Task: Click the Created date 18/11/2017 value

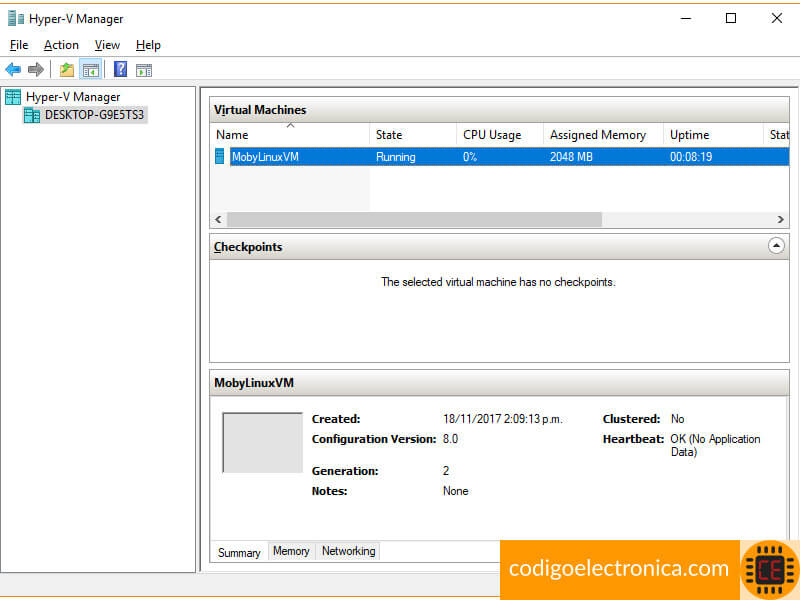Action: point(503,419)
